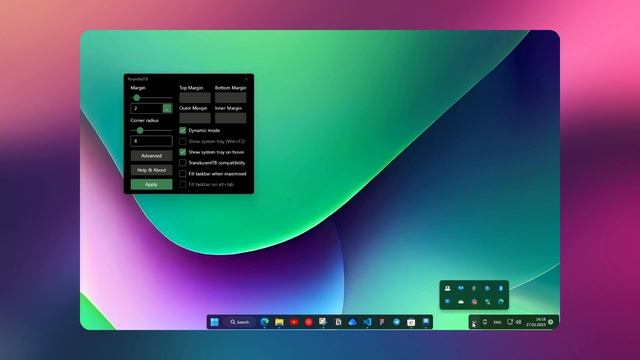Viewport: 640px width, 360px height.
Task: Click the green button beside Margin value
Action: [167, 108]
